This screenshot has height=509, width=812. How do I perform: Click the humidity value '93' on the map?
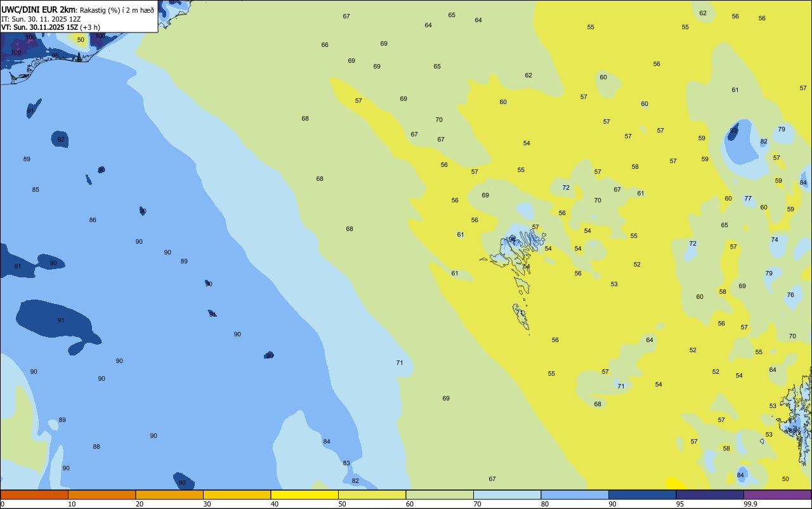coord(733,131)
